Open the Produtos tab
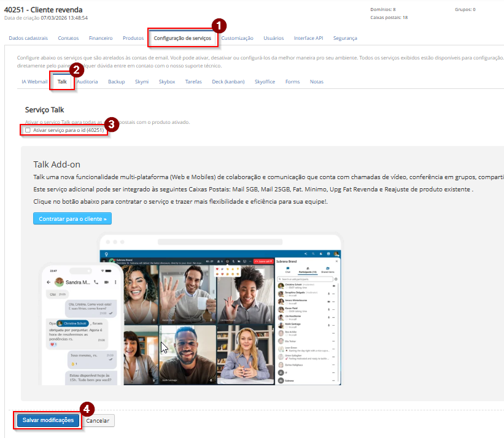 click(x=133, y=38)
